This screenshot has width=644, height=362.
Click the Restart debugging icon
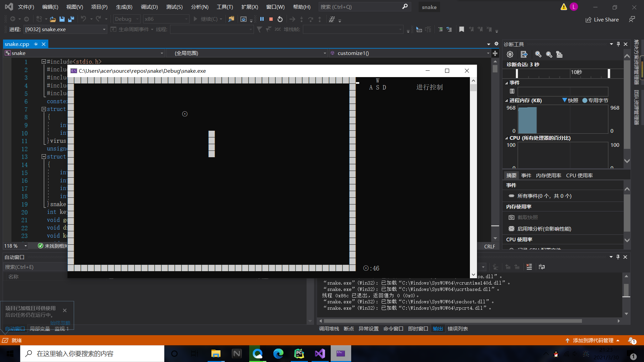pyautogui.click(x=280, y=19)
